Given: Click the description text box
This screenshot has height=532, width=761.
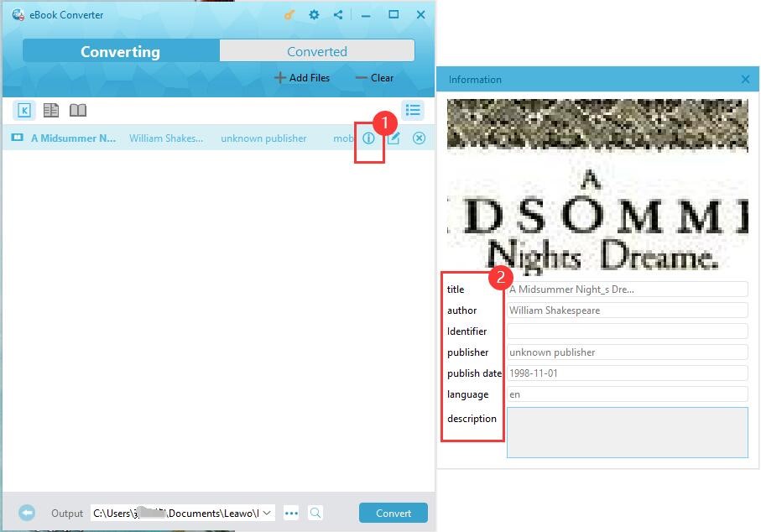Looking at the screenshot, I should [627, 432].
